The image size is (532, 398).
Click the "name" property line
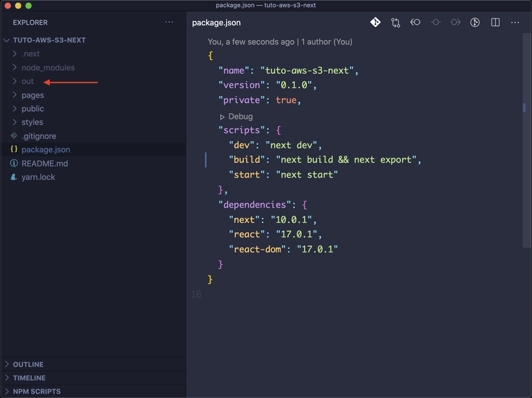(x=289, y=71)
